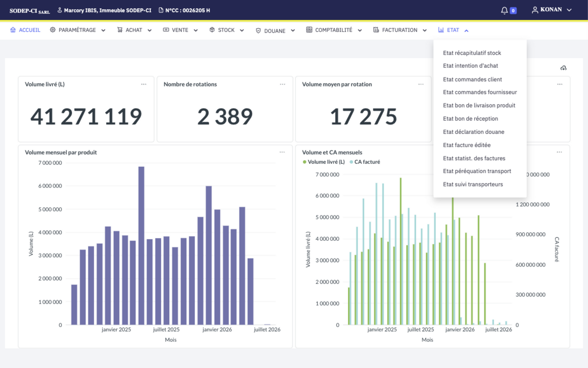Choose Etat bon de réception
Viewport: 588px width, 368px height.
[x=470, y=119]
